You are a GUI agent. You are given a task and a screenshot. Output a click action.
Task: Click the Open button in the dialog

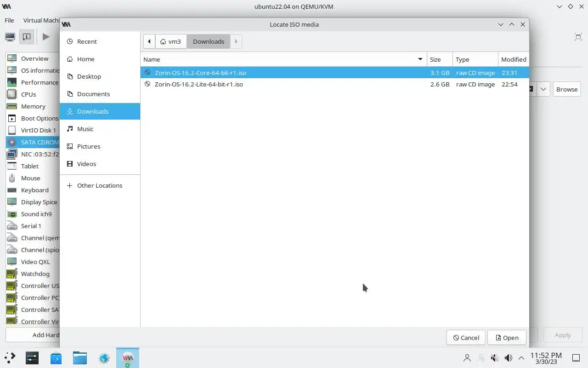coord(507,338)
